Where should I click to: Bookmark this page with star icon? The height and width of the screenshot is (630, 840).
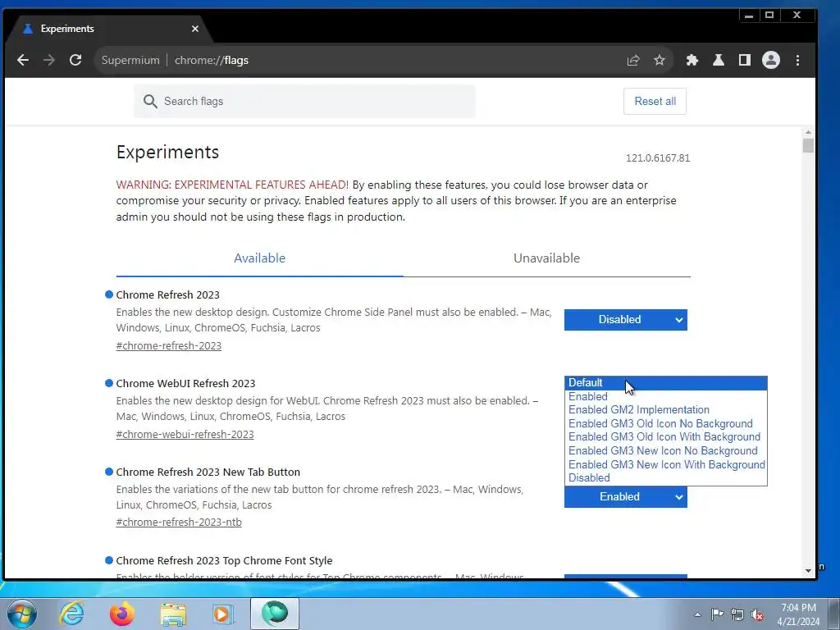tap(660, 60)
